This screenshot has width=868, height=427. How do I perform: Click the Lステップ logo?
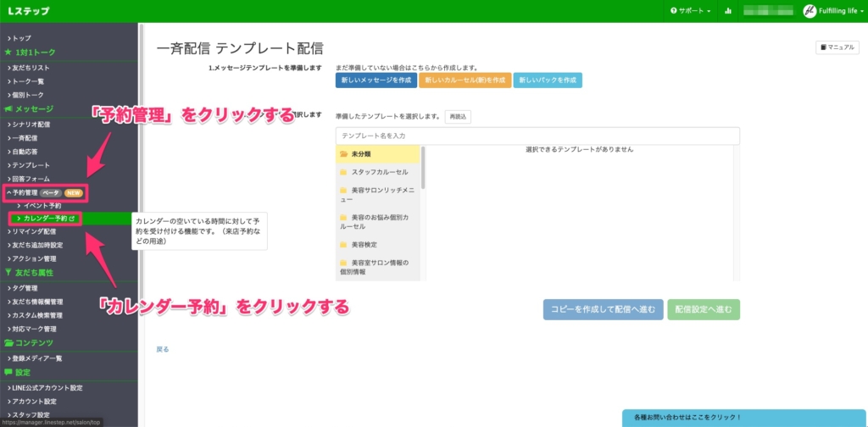28,11
